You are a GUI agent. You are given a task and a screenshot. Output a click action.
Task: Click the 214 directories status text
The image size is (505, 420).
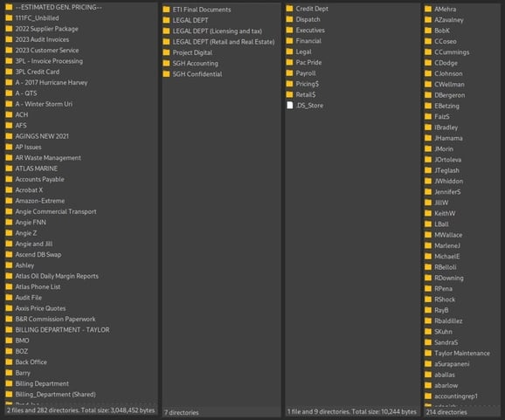(446, 411)
